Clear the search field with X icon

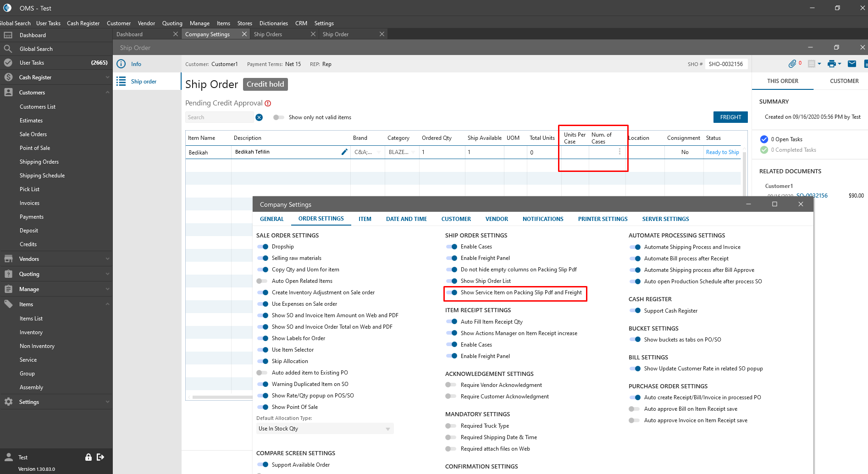259,117
